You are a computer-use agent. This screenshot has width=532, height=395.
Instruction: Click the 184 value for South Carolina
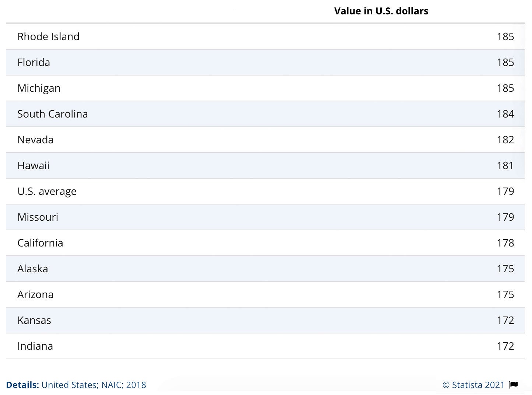[505, 114]
